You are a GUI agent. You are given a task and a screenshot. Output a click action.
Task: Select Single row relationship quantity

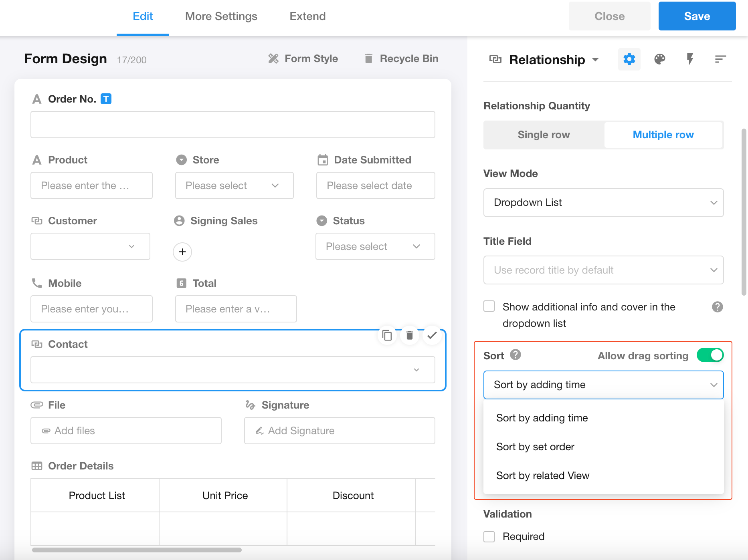click(x=544, y=135)
